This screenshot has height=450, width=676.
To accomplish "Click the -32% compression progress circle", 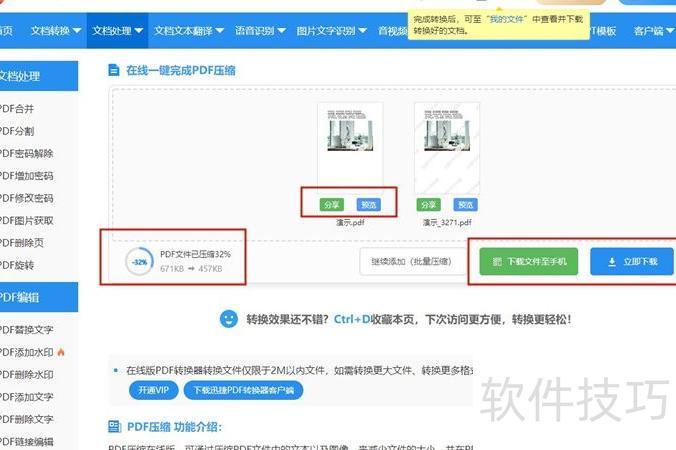I will tap(139, 262).
